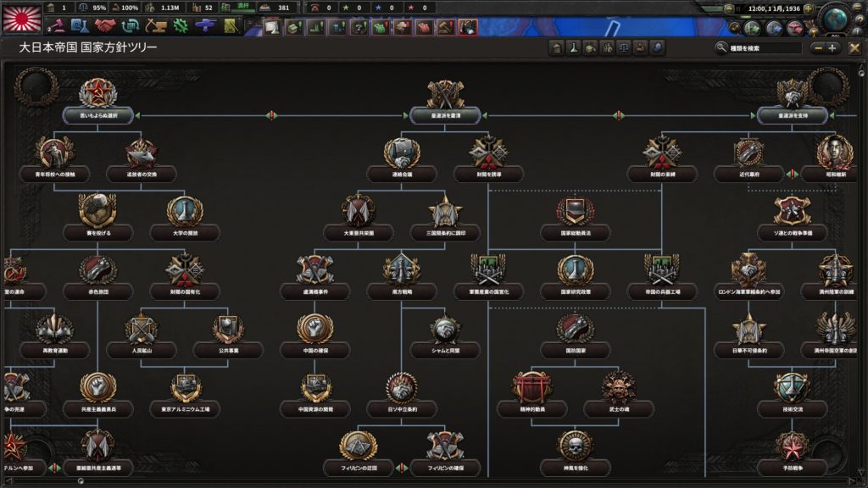Click the 国防国家 focus label

tap(576, 351)
